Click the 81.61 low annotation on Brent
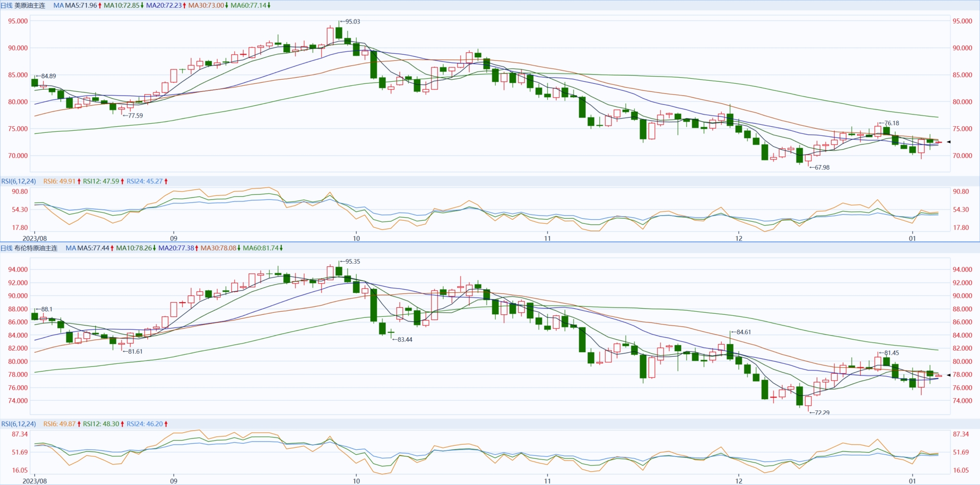The image size is (980, 485). coord(133,352)
